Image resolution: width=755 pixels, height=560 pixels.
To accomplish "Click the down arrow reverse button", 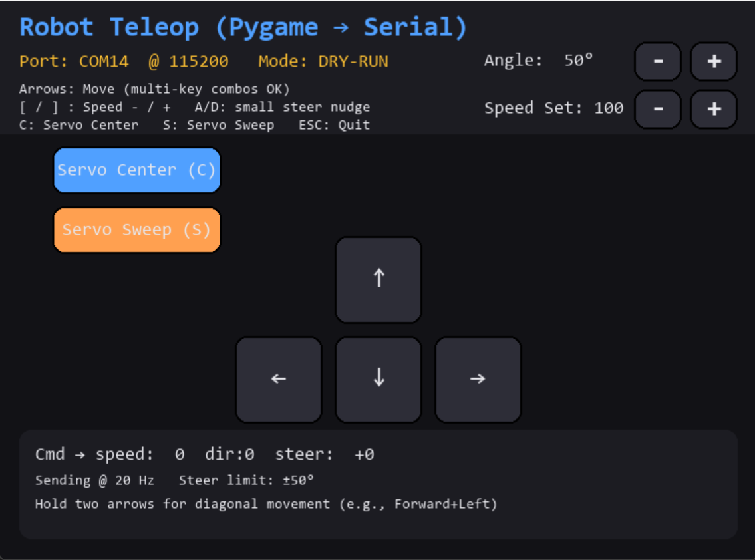I will coord(378,380).
